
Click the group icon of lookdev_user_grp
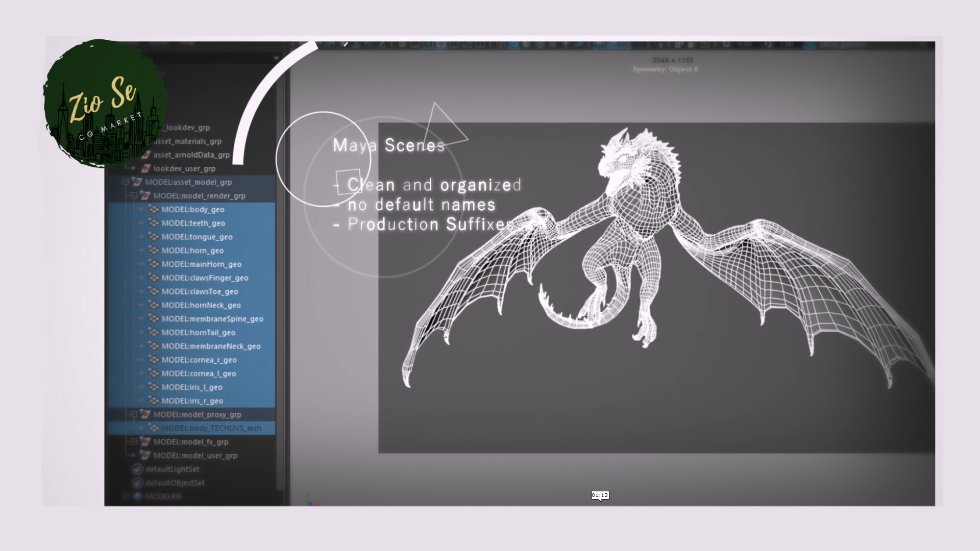(x=145, y=168)
